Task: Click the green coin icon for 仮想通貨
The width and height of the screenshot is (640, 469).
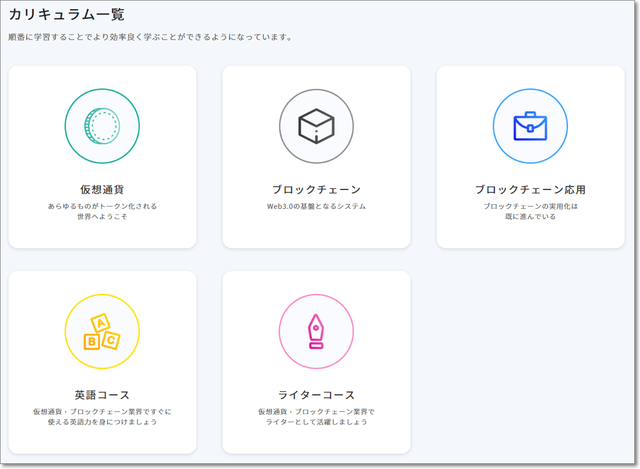Action: 102,126
